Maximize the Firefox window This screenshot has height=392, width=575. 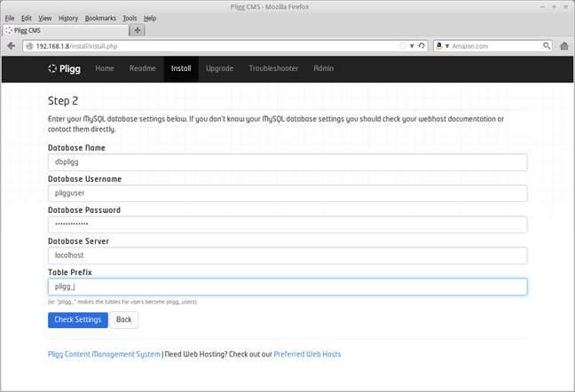click(554, 7)
